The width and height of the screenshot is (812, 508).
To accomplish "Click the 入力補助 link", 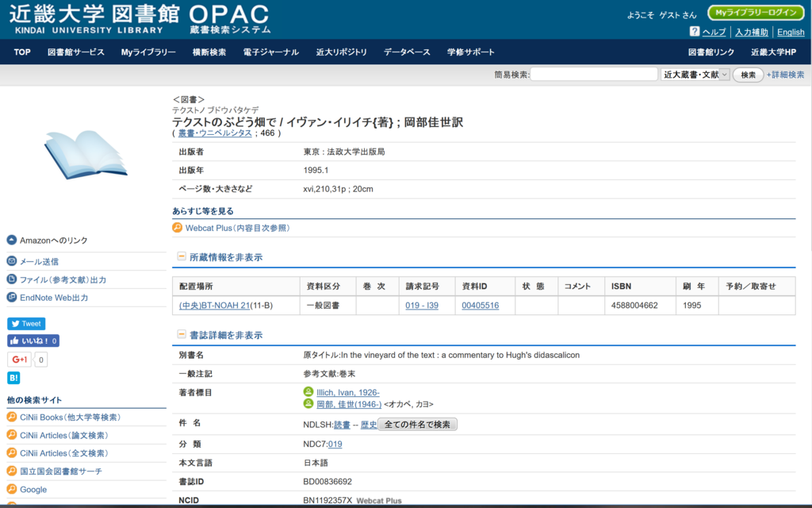I will coord(752,32).
